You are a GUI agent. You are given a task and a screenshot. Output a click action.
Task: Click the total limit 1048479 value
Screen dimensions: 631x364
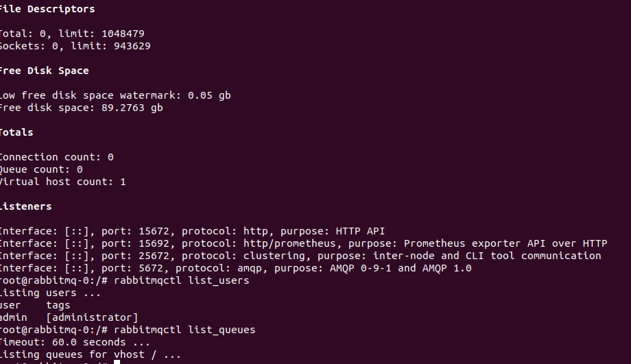click(x=123, y=34)
